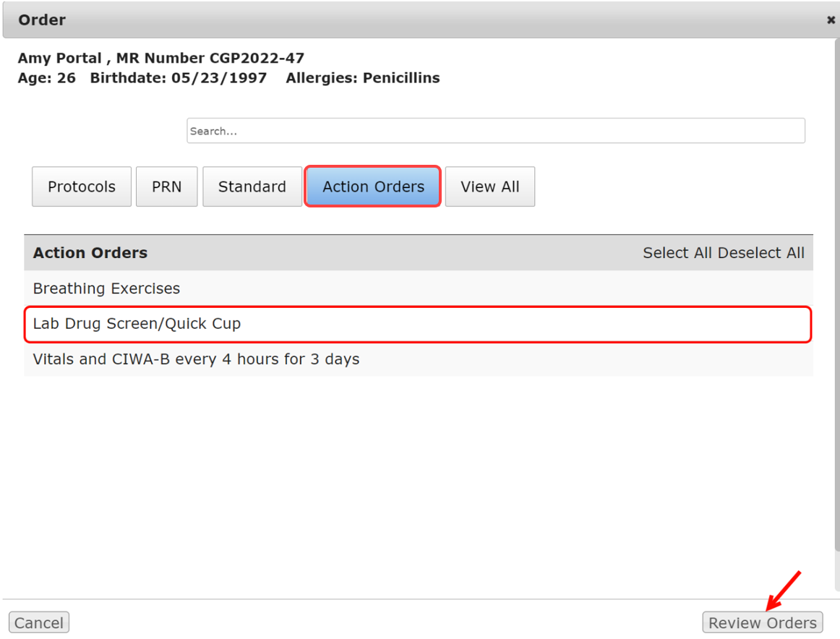
Task: Select the Lab Drug Screen/Quick Cup order
Action: coord(419,324)
